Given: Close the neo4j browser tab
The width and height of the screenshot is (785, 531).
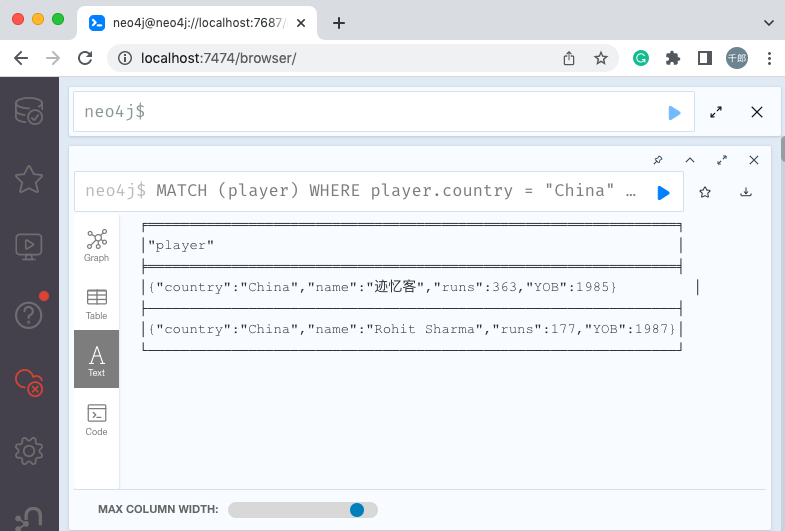Looking at the screenshot, I should [301, 23].
